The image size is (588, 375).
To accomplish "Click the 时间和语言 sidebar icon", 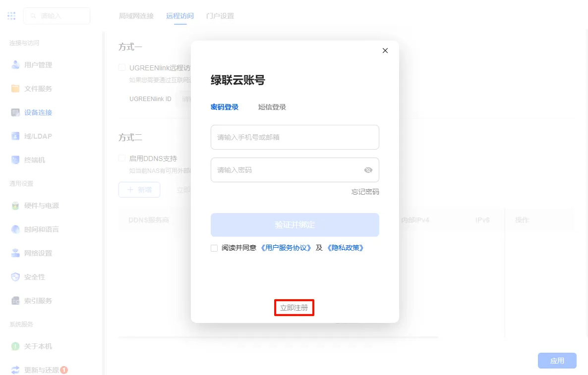I will click(x=15, y=229).
